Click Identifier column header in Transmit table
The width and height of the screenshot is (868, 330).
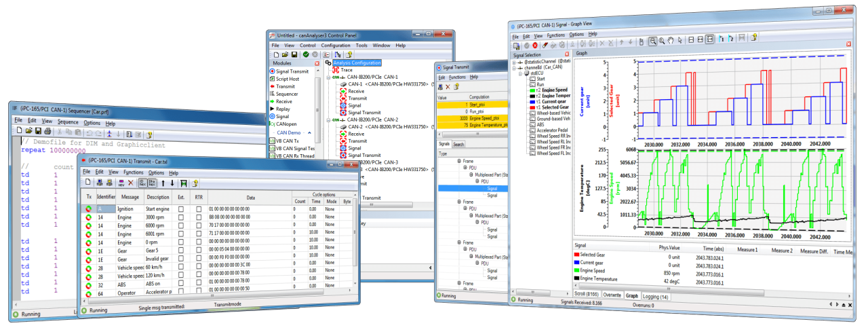[106, 197]
